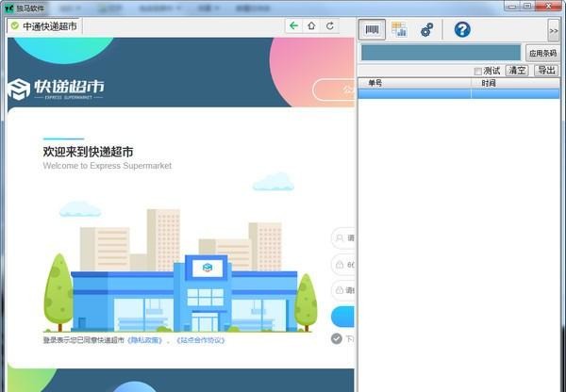Sort by the 单号 column header

tap(414, 83)
